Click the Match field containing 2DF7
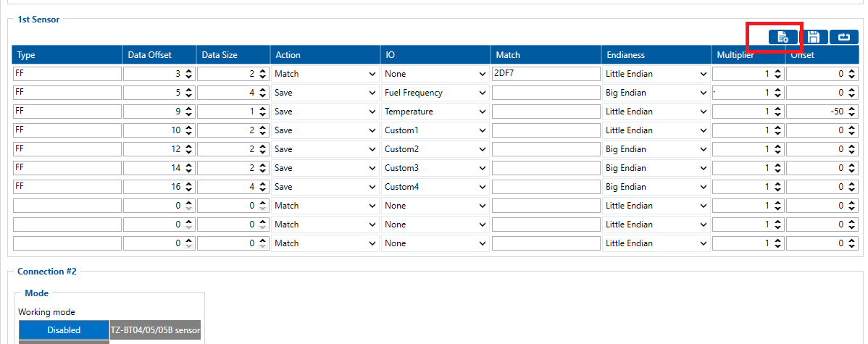Image resolution: width=868 pixels, height=344 pixels. pyautogui.click(x=546, y=74)
